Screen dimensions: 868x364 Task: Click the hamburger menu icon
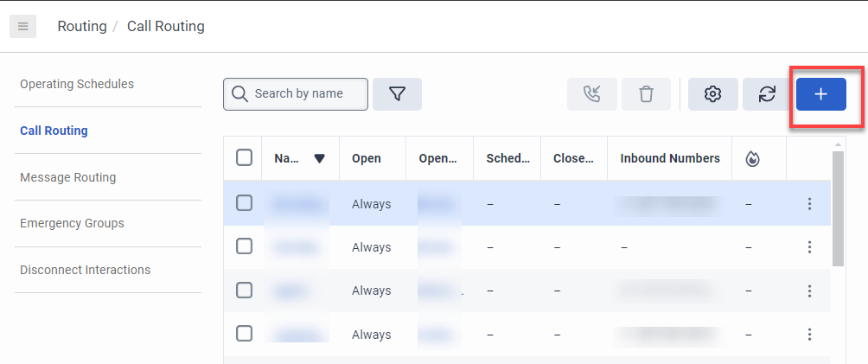(22, 26)
